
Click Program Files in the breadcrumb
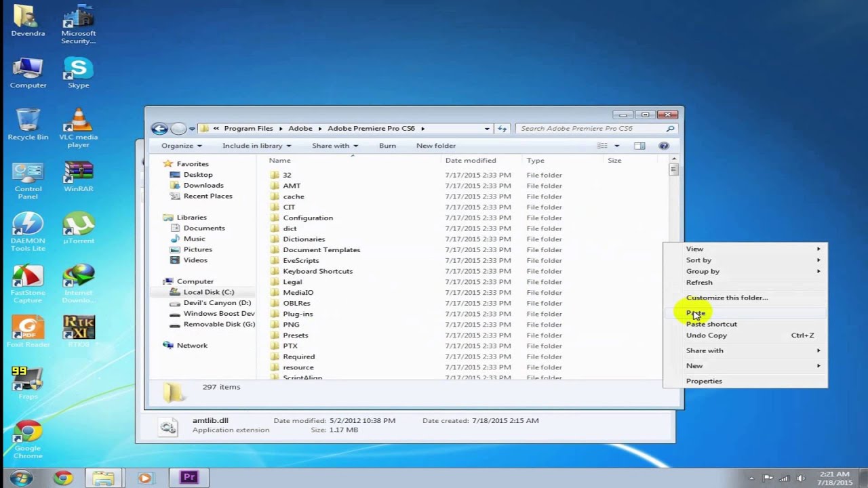click(248, 128)
